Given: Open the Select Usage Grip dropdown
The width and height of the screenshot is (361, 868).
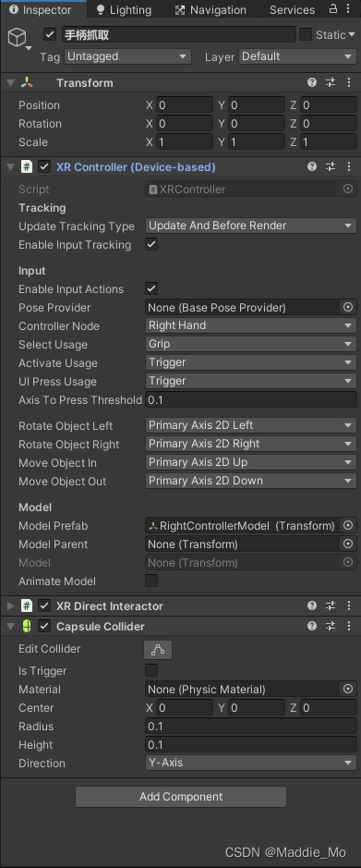Looking at the screenshot, I should tap(251, 344).
